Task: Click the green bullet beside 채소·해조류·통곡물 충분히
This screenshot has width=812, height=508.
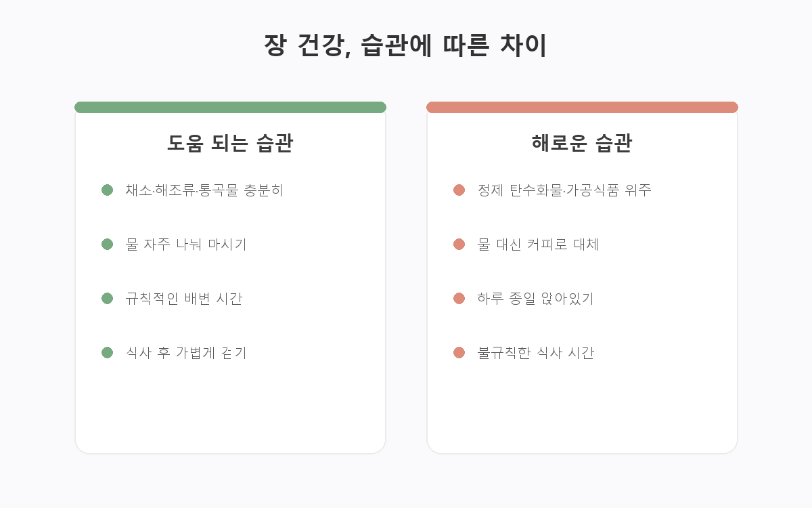Action: [x=107, y=190]
